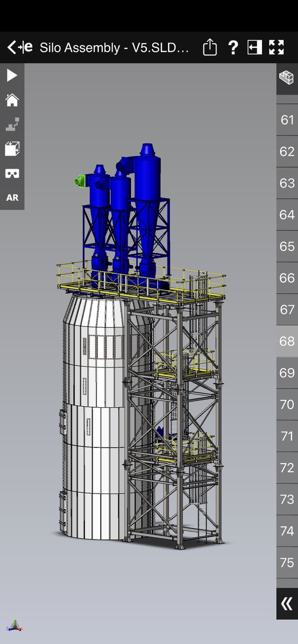Collapse the right number panel chevrons
Image resolution: width=298 pixels, height=644 pixels.
pos(287,604)
